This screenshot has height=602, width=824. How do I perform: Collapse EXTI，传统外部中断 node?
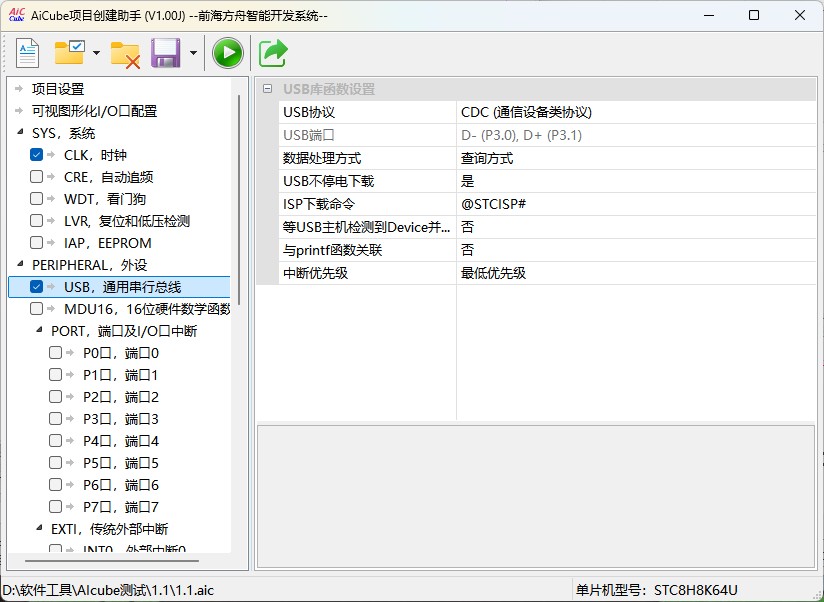39,528
